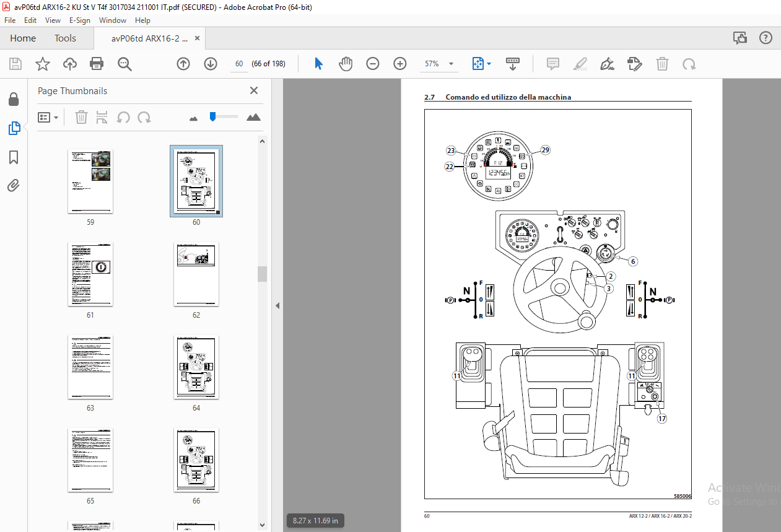
Task: Open the Attachments paperclip panel
Action: pos(14,185)
